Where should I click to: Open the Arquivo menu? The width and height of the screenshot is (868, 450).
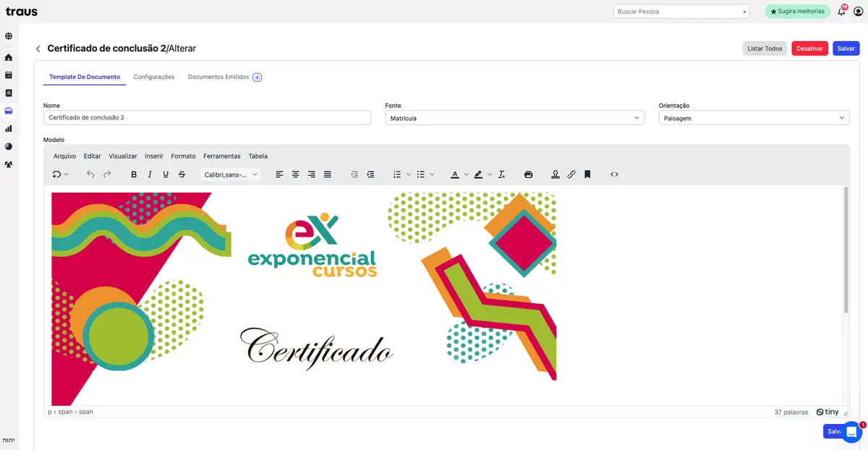click(64, 156)
